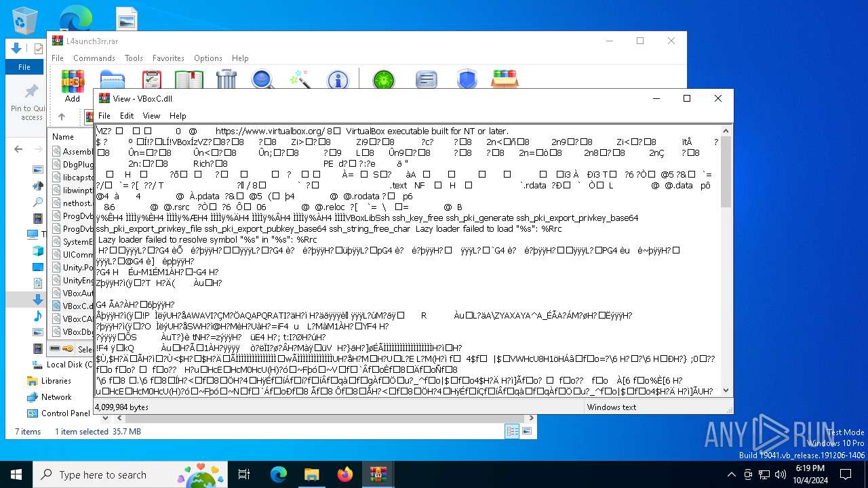Open the Commands menu in WinRAR

point(94,58)
